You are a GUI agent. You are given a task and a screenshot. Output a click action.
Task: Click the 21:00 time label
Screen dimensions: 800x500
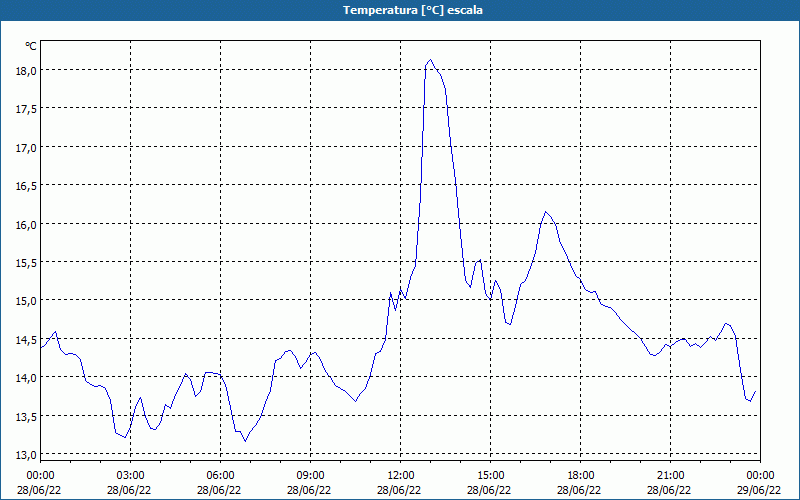click(670, 476)
